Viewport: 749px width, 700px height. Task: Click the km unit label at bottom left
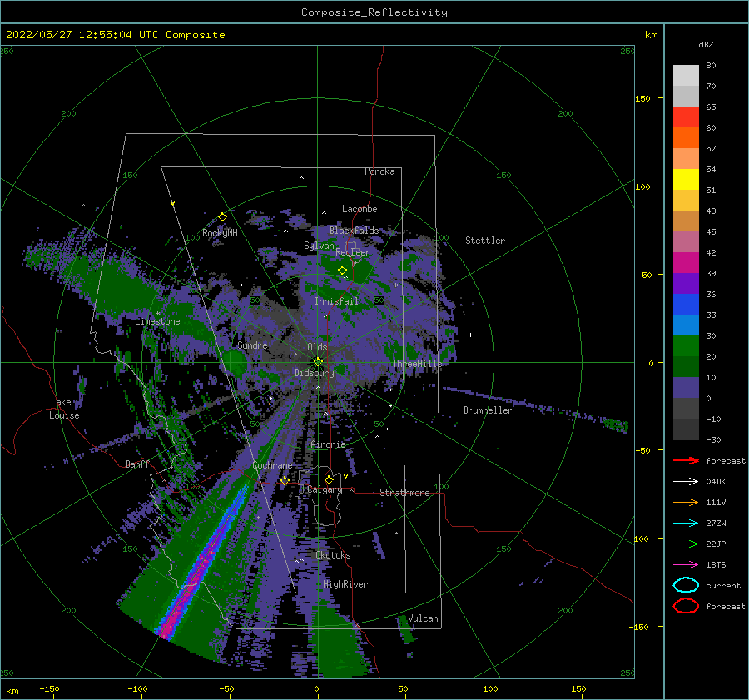coord(12,691)
